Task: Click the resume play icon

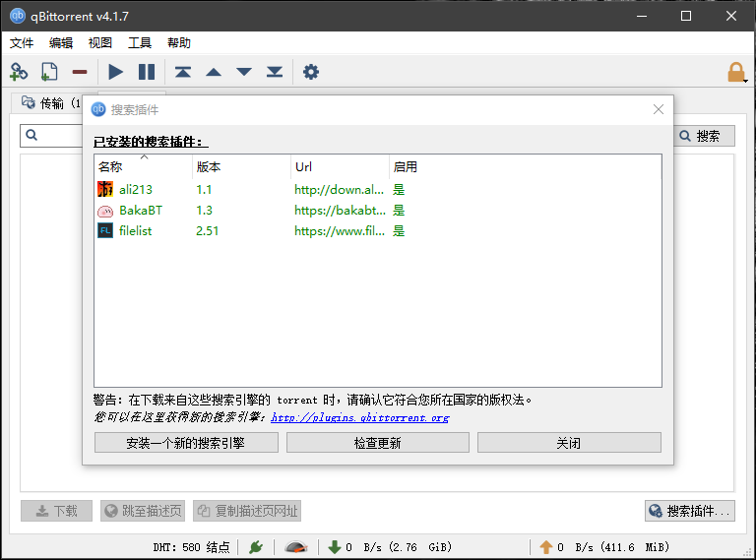Action: click(116, 72)
